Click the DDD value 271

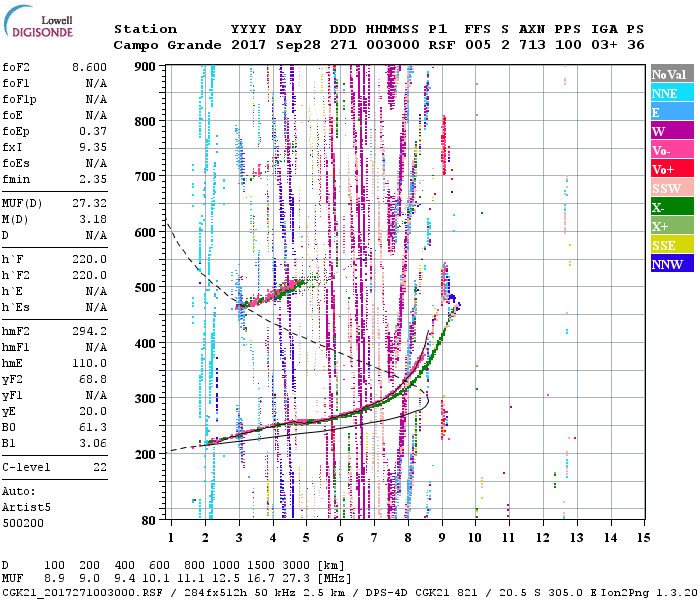tap(343, 45)
